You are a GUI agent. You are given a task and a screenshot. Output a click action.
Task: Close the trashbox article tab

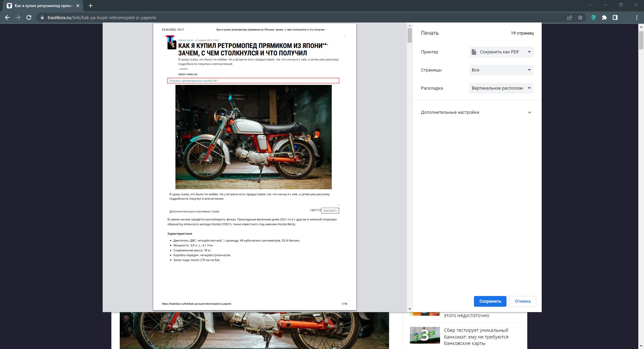click(78, 6)
